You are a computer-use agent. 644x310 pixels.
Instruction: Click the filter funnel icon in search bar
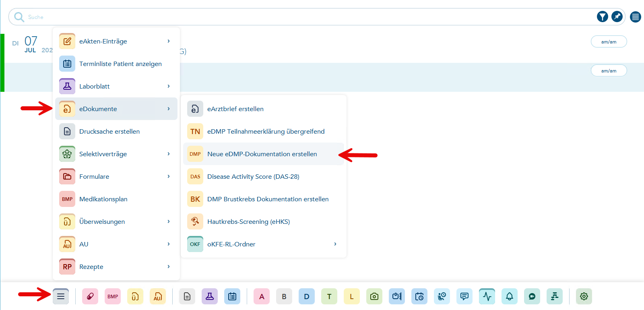(603, 17)
